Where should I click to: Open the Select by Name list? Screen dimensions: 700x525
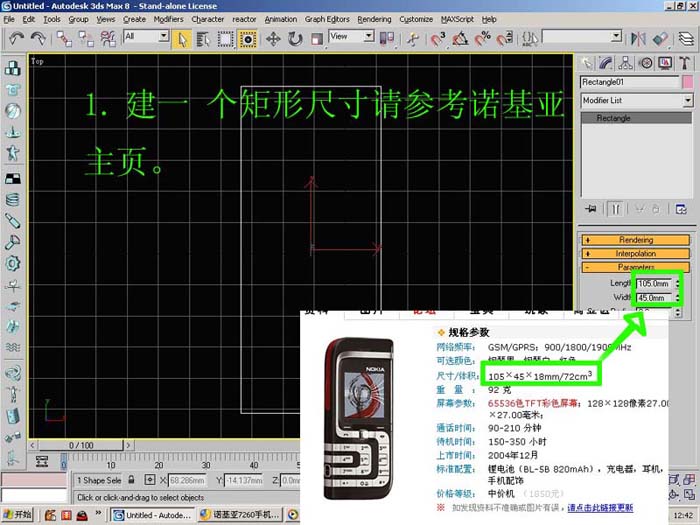[x=204, y=39]
